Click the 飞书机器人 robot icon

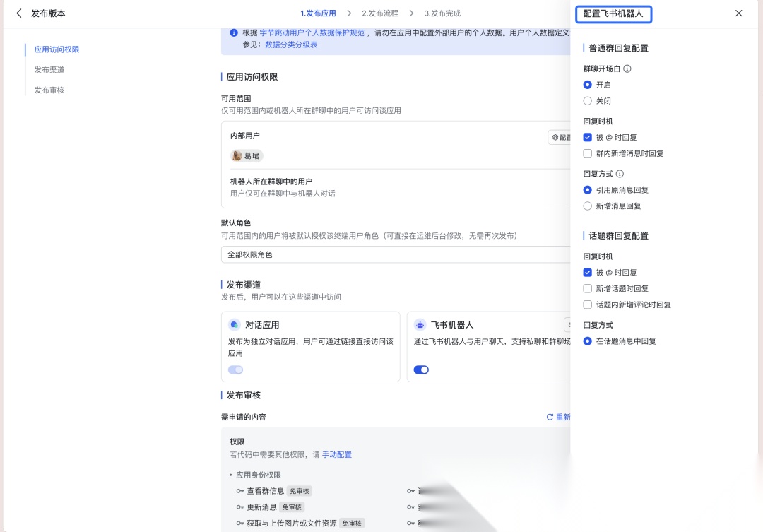(420, 325)
